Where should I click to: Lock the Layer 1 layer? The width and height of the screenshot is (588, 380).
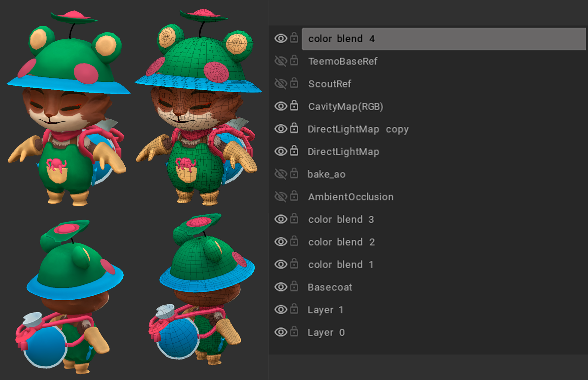(x=294, y=309)
